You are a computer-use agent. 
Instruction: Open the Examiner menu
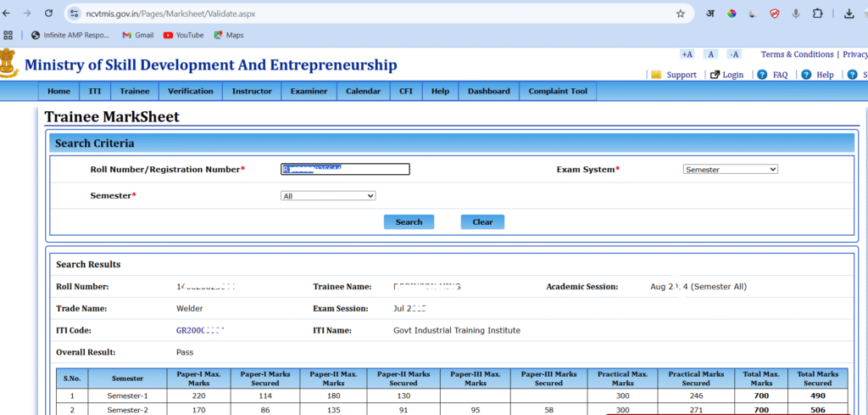click(x=309, y=92)
